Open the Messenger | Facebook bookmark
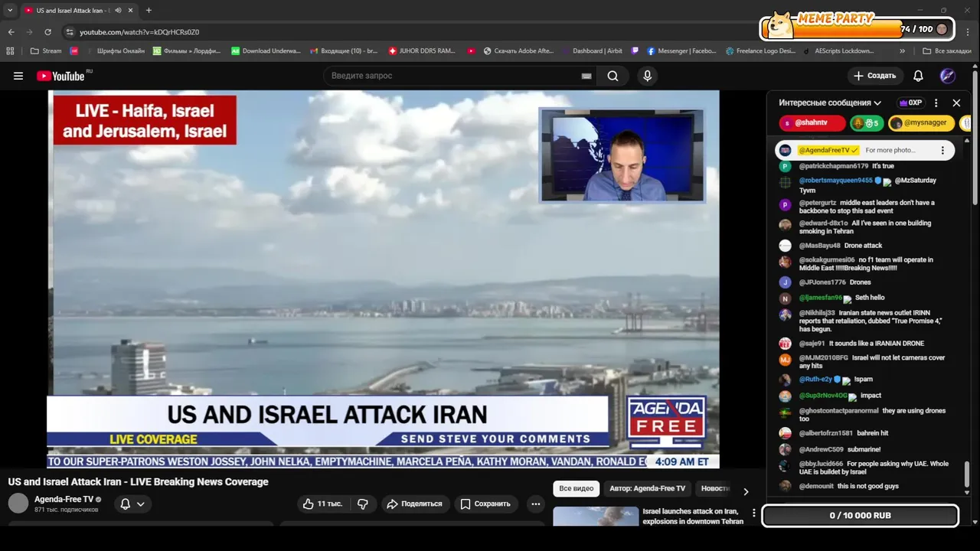The image size is (980, 551). [x=681, y=51]
